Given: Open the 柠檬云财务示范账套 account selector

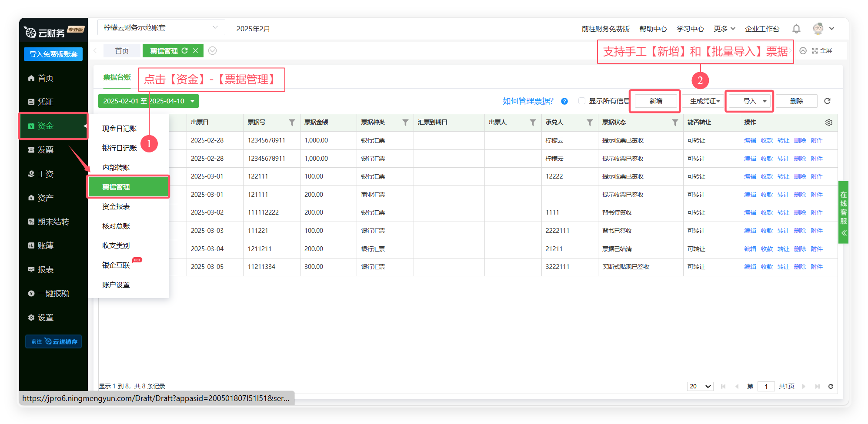Looking at the screenshot, I should pos(161,28).
